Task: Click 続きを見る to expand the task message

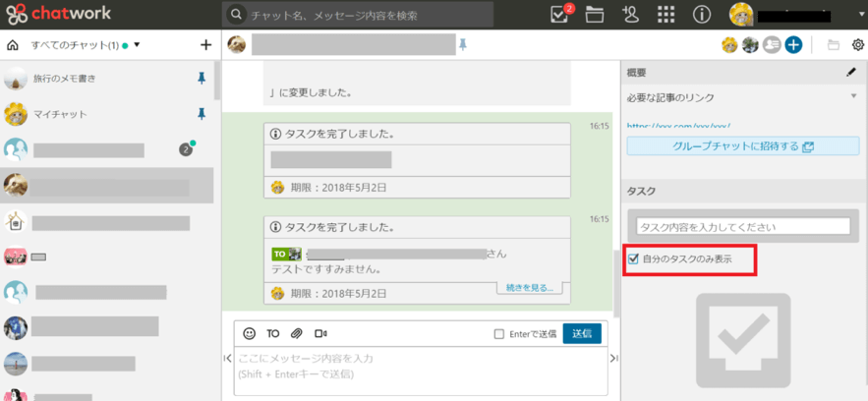Action: pyautogui.click(x=529, y=288)
